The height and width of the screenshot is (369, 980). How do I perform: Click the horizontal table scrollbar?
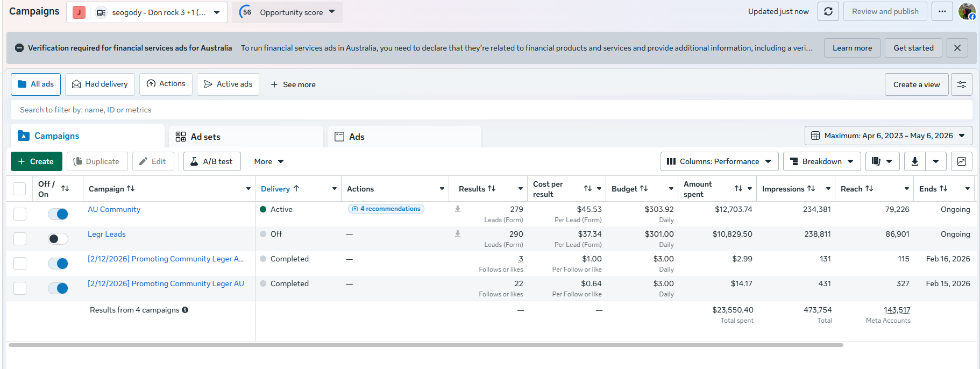(426, 345)
